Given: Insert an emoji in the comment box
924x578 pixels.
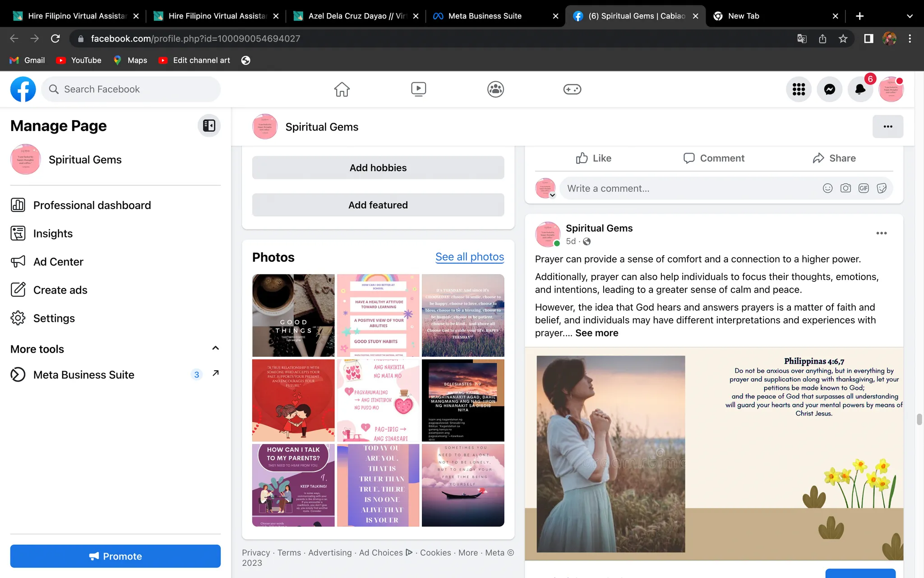Looking at the screenshot, I should (x=827, y=188).
